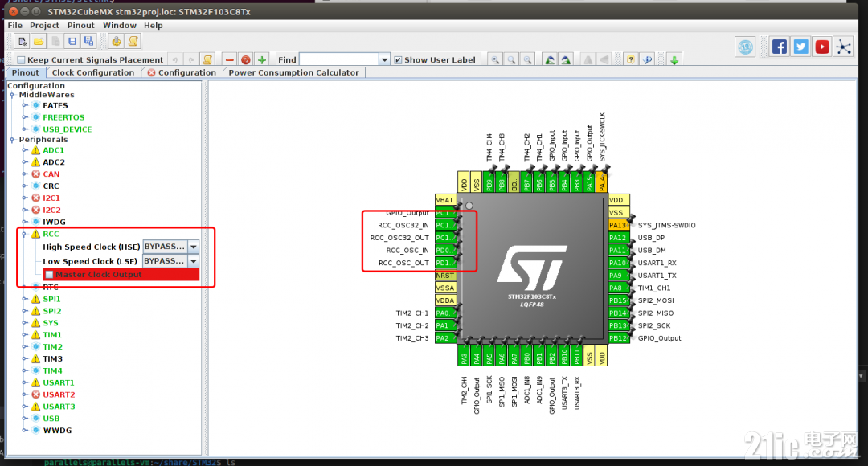Image resolution: width=868 pixels, height=466 pixels.
Task: Select the SPI2 peripheral item
Action: (52, 311)
